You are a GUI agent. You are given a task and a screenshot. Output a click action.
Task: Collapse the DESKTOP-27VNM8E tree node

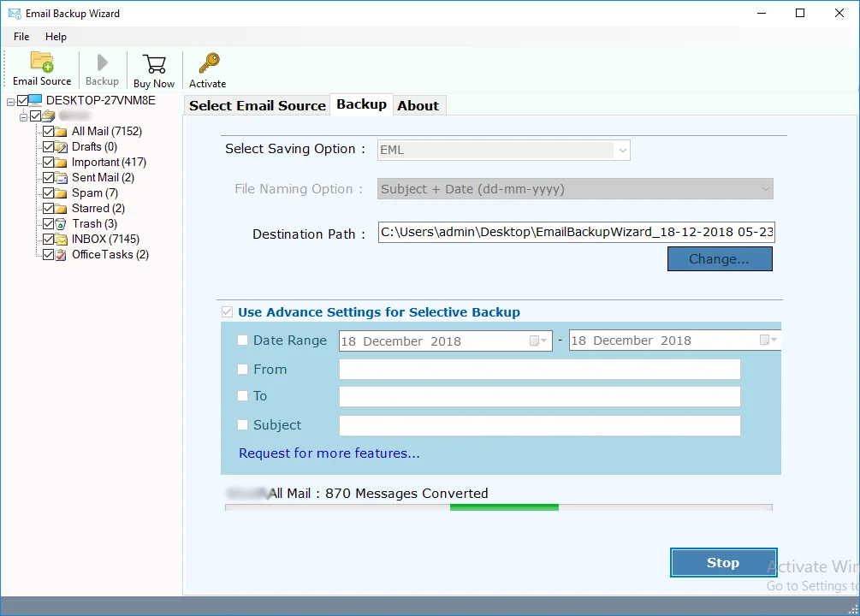(x=10, y=101)
